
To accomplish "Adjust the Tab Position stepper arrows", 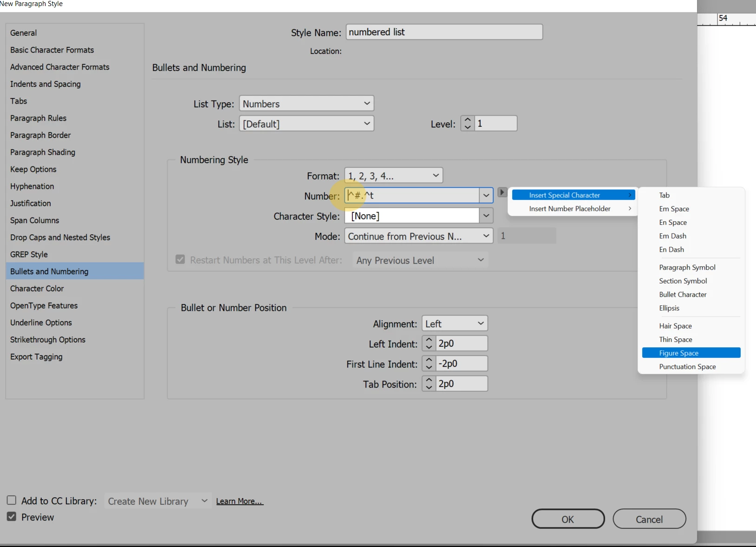I will coord(429,383).
